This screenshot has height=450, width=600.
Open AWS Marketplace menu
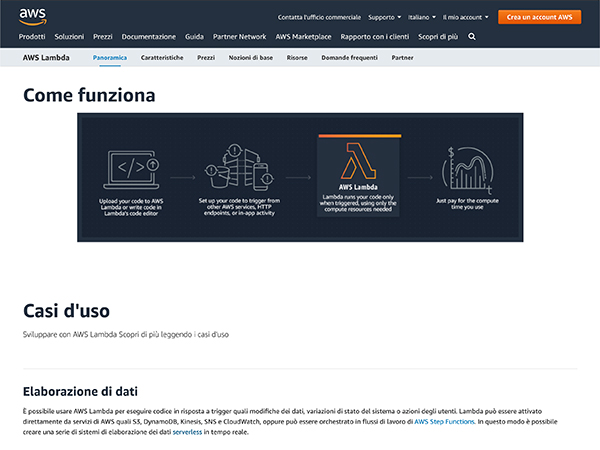pyautogui.click(x=303, y=37)
